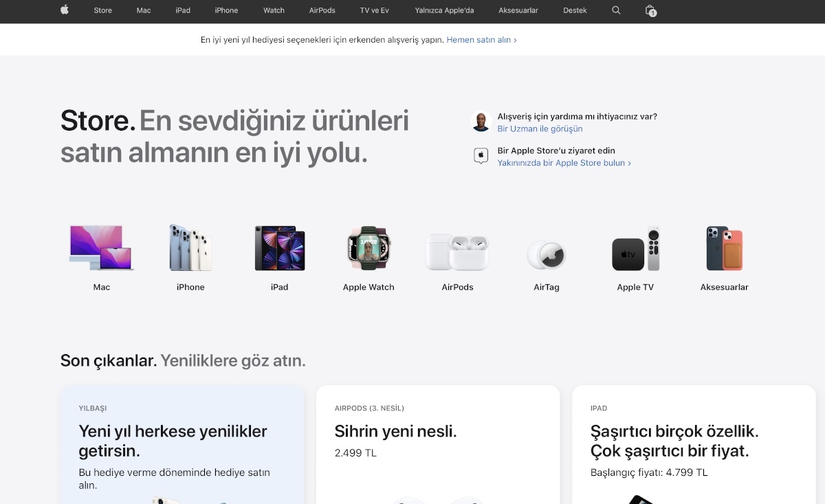Open iPad in the navigation bar
The image size is (825, 504).
tap(183, 10)
